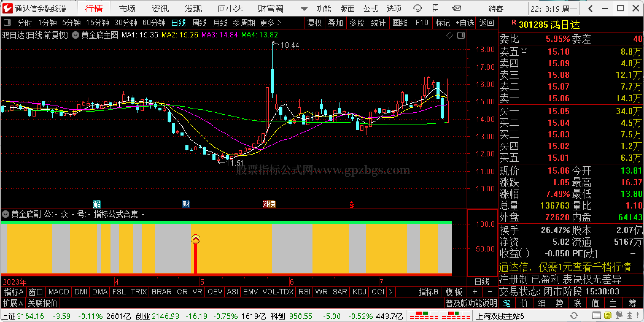
Task: Switch to 资讯 tab
Action: click(x=160, y=9)
